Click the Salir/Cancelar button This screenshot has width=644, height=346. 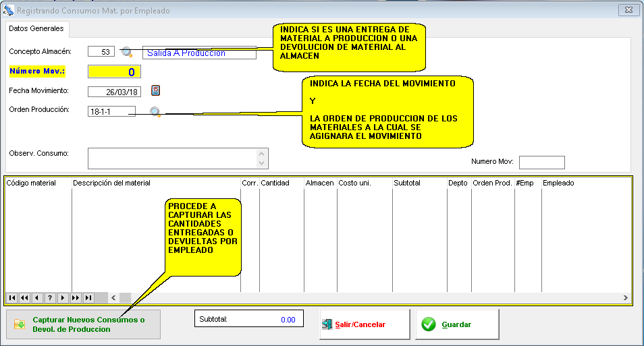365,324
